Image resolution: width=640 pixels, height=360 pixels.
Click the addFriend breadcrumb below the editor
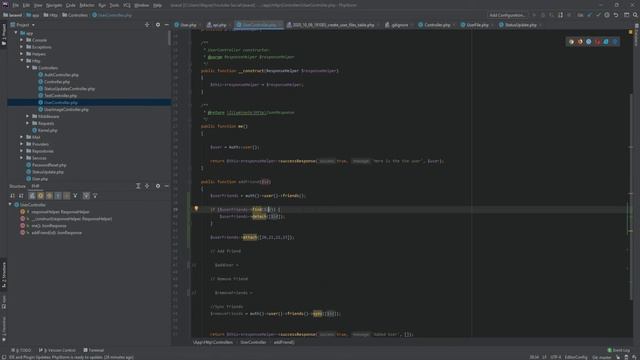pyautogui.click(x=284, y=342)
